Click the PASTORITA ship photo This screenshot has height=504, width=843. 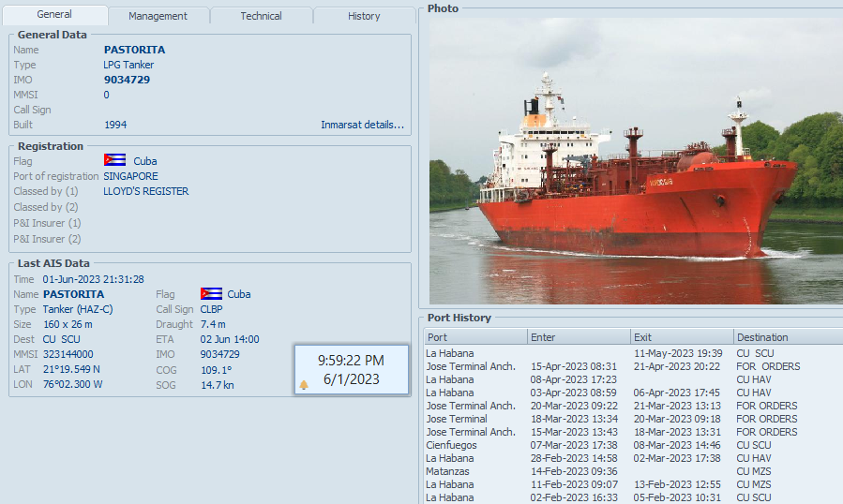click(636, 161)
